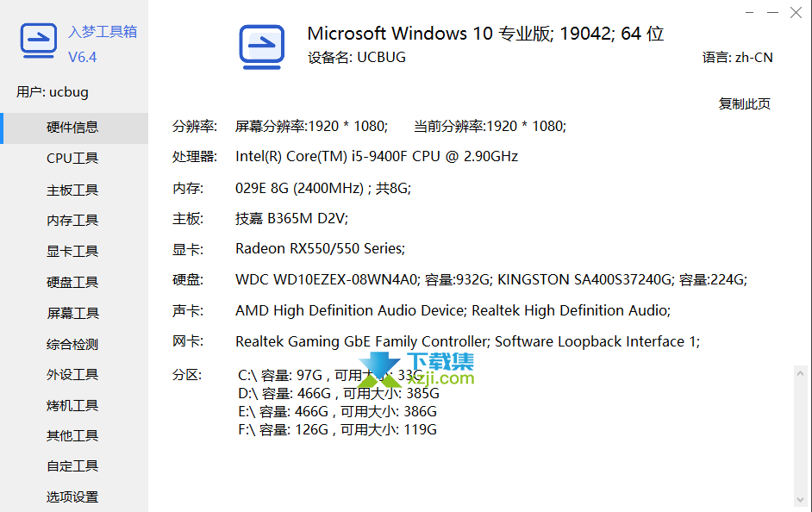Screen dimensions: 812x512
Task: Click the 语言: zh-CN label
Action: click(737, 58)
